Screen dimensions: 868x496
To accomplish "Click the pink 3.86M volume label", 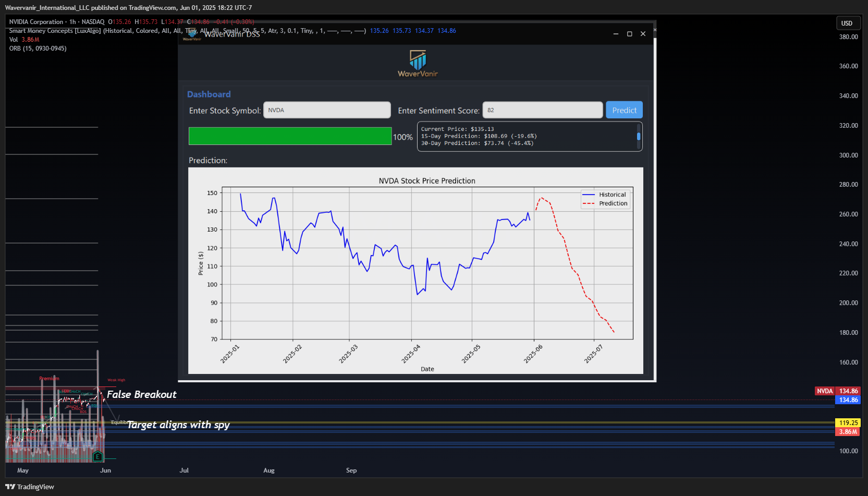I will tap(848, 432).
